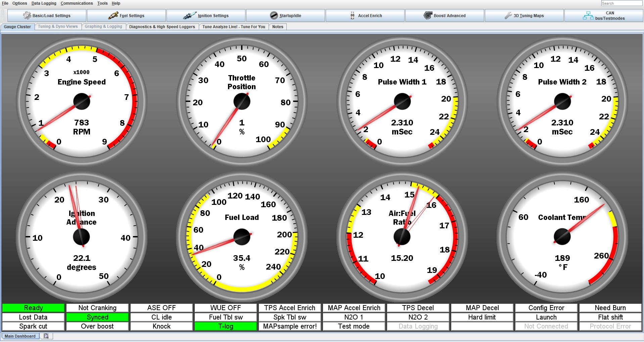Select the Main Dashboard bottom tab
644x342 pixels.
click(x=20, y=336)
